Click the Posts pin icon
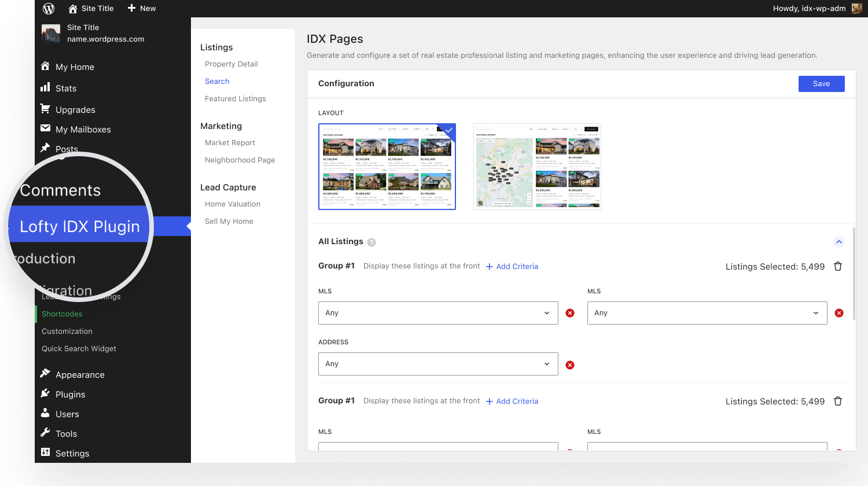The width and height of the screenshot is (868, 486). click(45, 148)
